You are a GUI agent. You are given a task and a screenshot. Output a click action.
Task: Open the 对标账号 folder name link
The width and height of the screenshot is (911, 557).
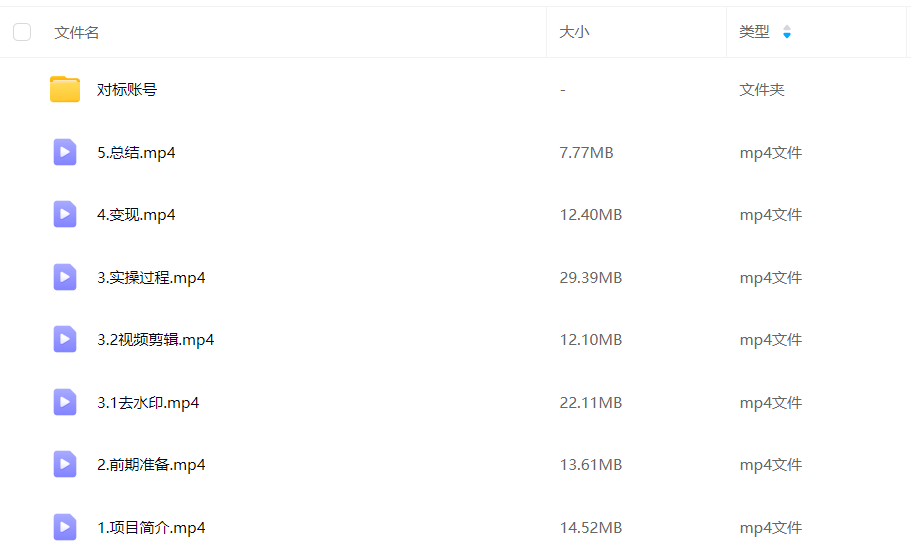pyautogui.click(x=127, y=89)
